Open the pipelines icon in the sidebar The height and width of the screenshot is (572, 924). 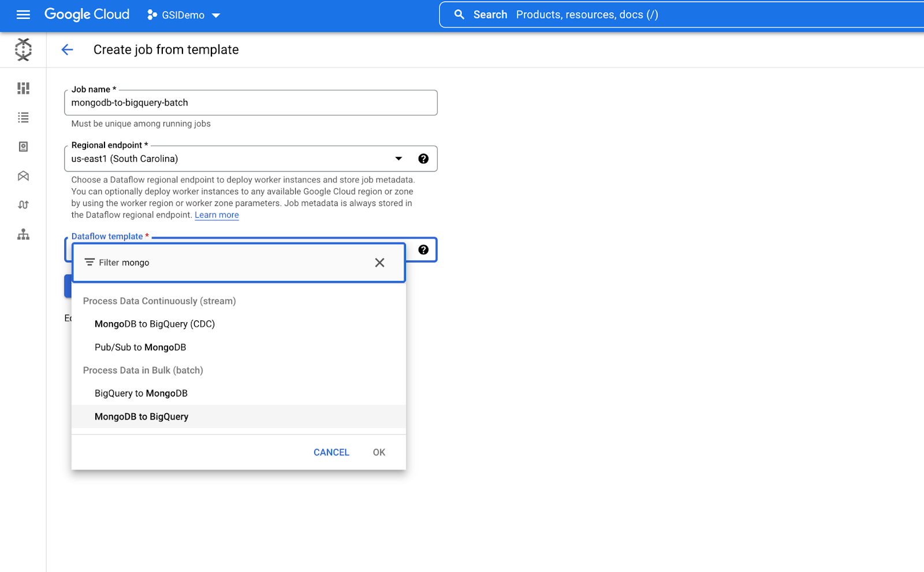23,205
